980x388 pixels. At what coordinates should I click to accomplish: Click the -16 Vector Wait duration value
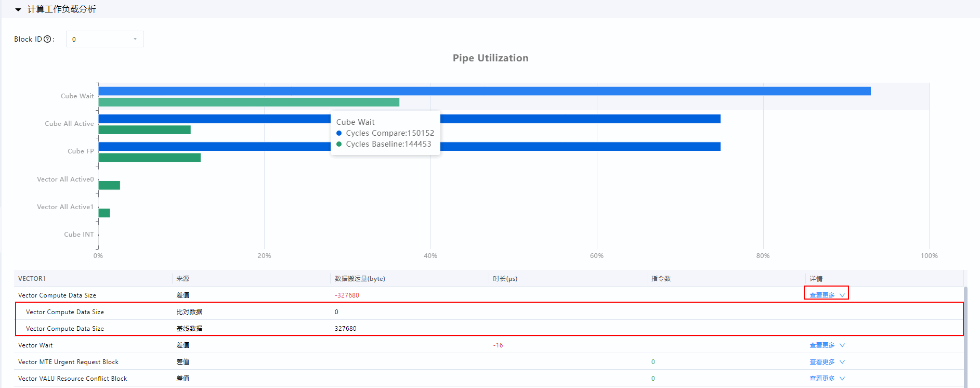[498, 345]
